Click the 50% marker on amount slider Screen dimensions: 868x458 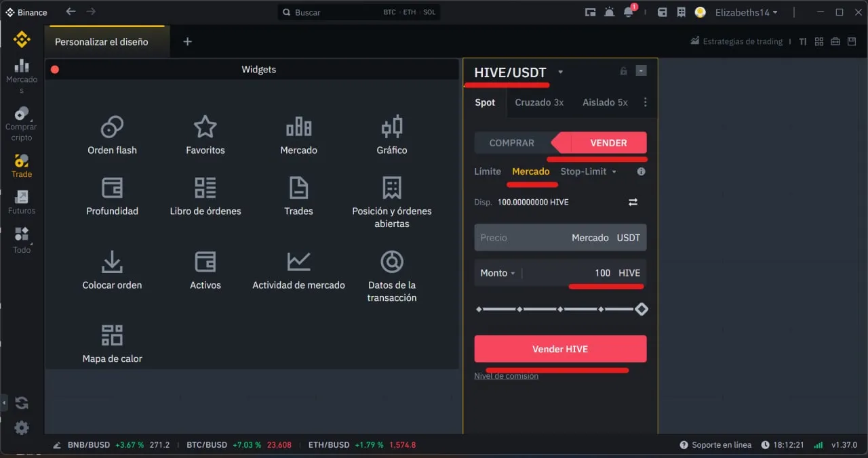click(x=560, y=309)
